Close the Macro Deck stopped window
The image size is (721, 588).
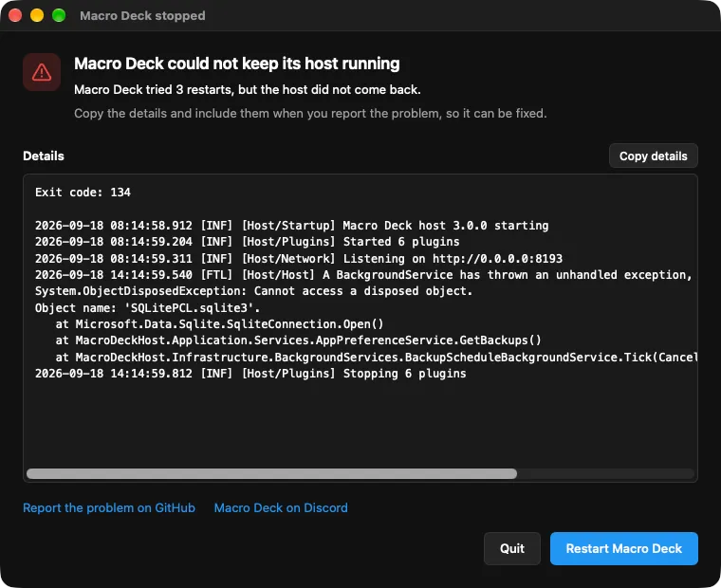(x=15, y=15)
